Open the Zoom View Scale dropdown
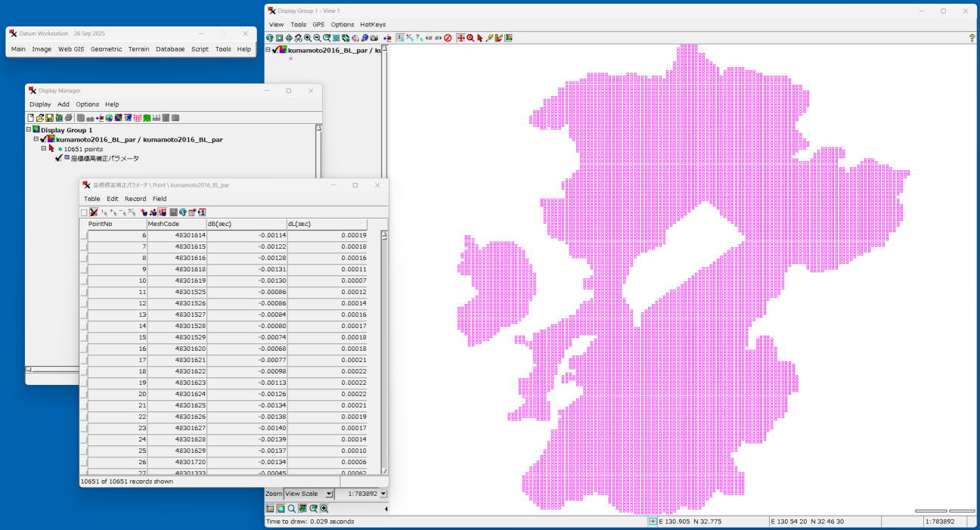980x530 pixels. click(x=328, y=494)
